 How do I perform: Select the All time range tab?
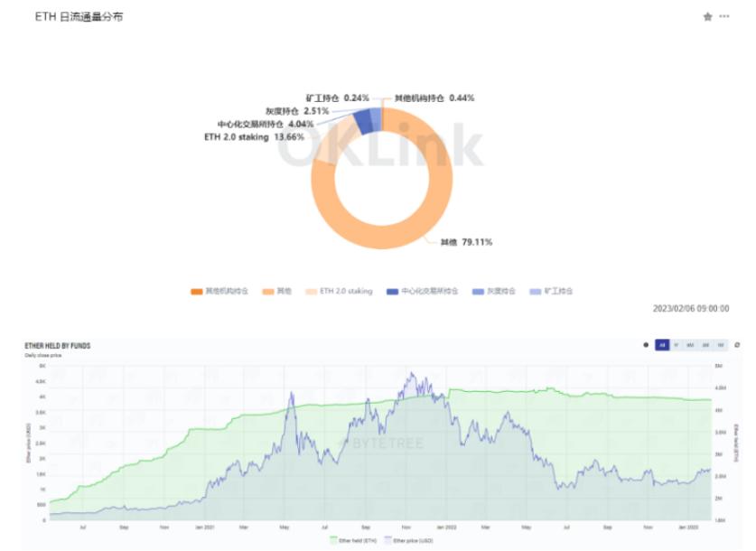[x=661, y=345]
